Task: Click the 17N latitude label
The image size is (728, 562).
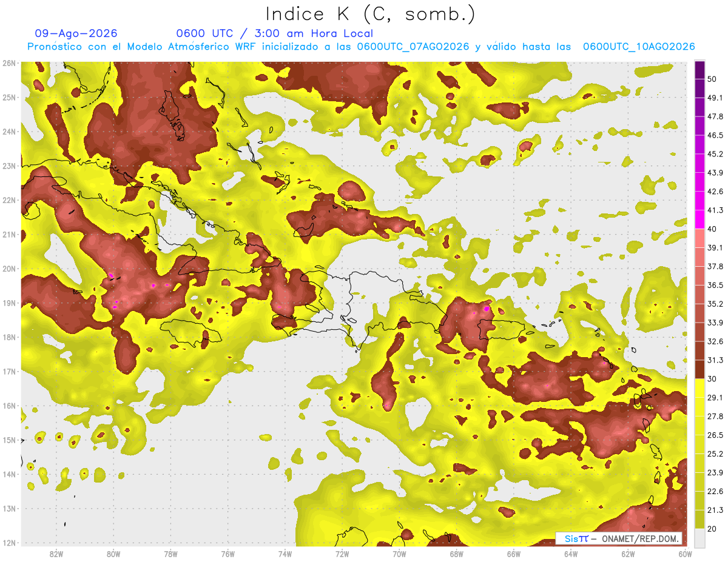Action: (9, 371)
